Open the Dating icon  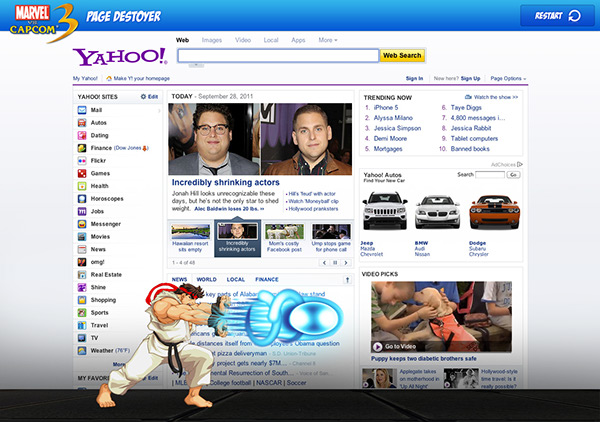[82, 135]
